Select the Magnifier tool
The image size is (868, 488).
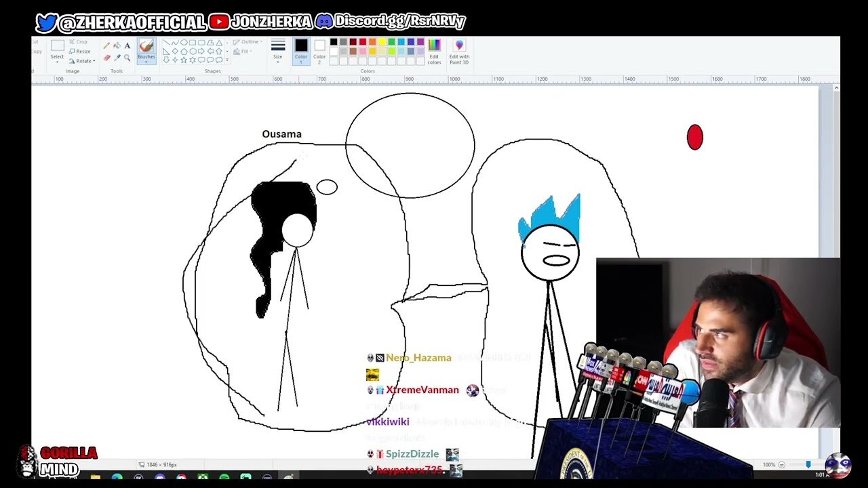coord(127,58)
